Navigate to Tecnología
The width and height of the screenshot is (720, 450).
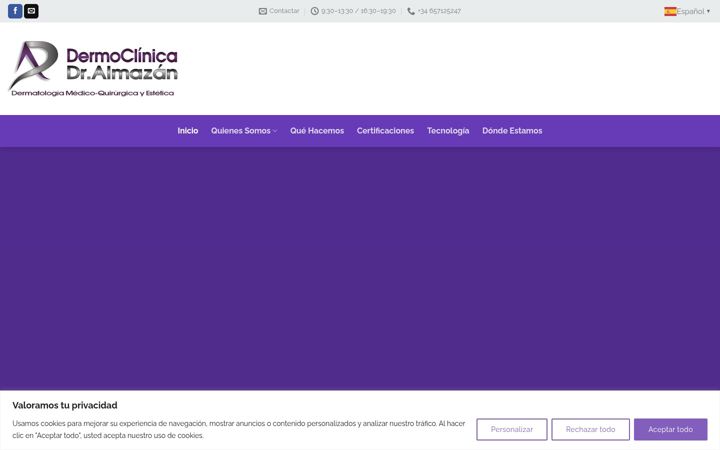coord(448,131)
